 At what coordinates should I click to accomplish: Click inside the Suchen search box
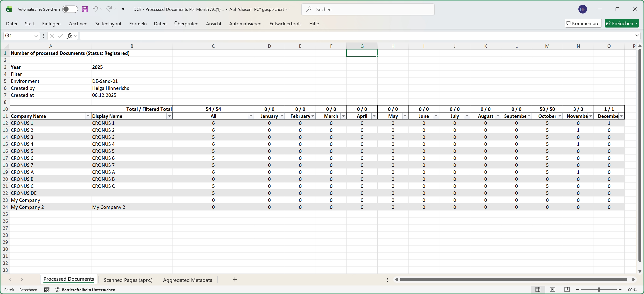(367, 9)
